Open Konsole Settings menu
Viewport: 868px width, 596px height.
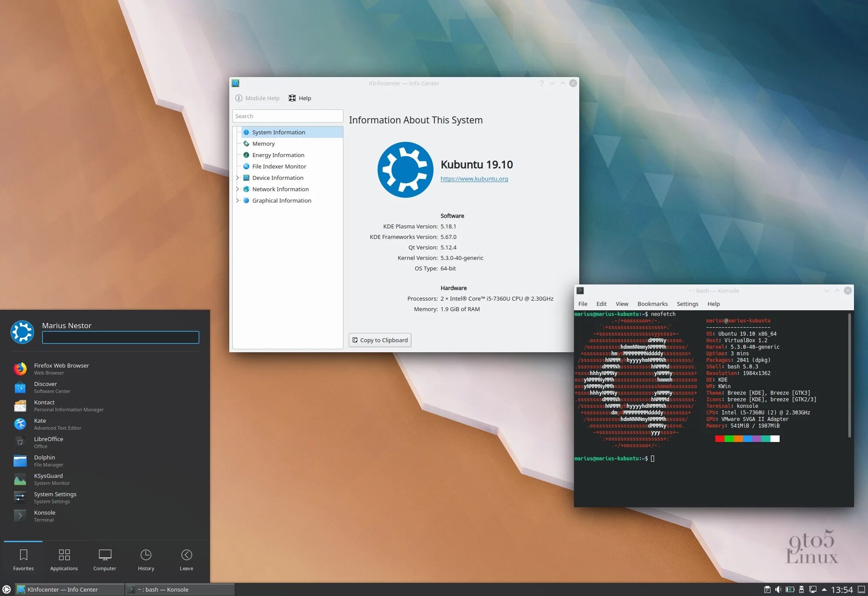click(687, 304)
